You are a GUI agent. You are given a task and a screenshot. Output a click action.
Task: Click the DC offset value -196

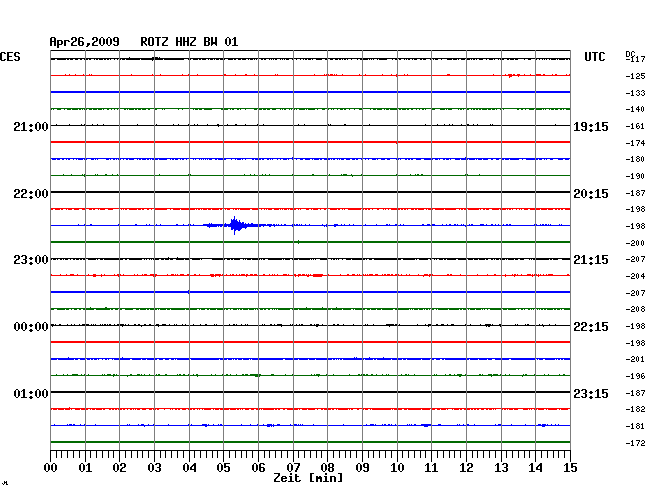(x=635, y=376)
